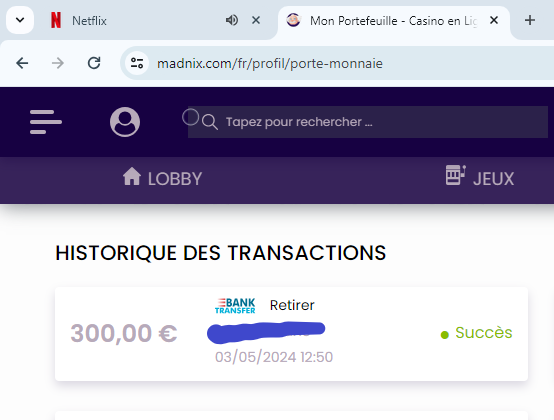Screen dimensions: 554x420
Task: Click the Bank Transfer logo
Action: (235, 306)
